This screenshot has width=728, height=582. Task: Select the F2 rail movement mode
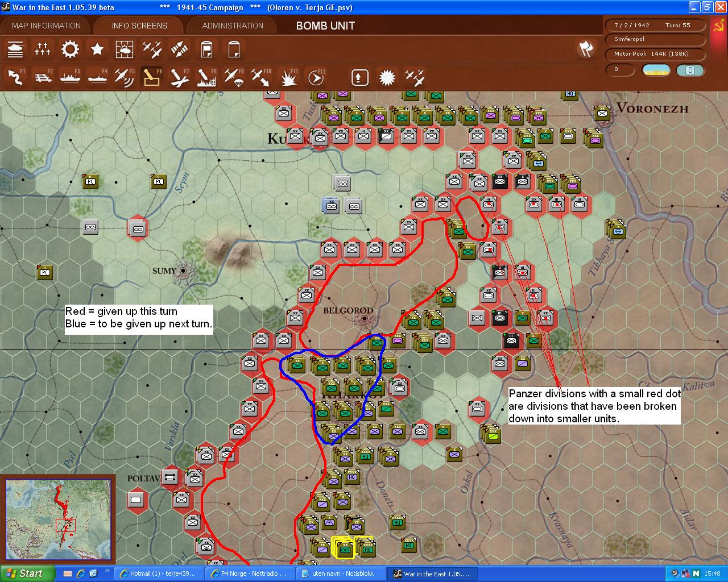[x=43, y=77]
